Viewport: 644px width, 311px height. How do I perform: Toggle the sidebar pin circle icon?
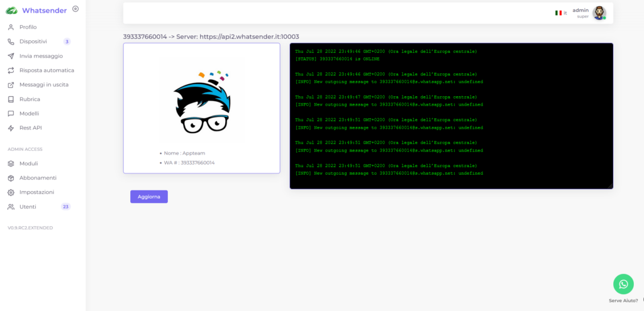click(75, 9)
